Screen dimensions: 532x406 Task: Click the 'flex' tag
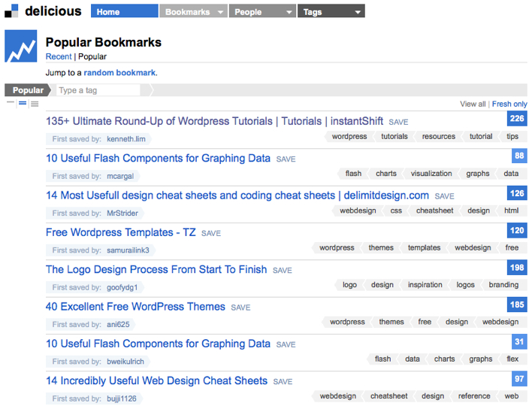(512, 359)
